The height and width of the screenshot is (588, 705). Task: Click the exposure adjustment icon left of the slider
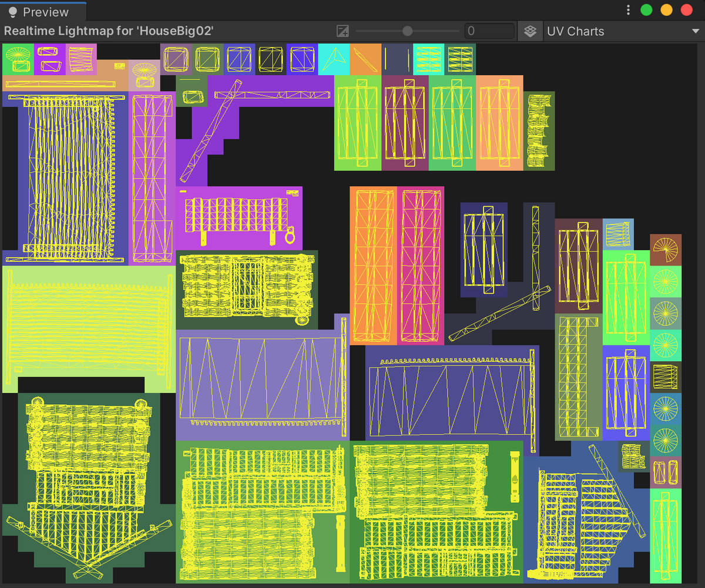point(343,31)
